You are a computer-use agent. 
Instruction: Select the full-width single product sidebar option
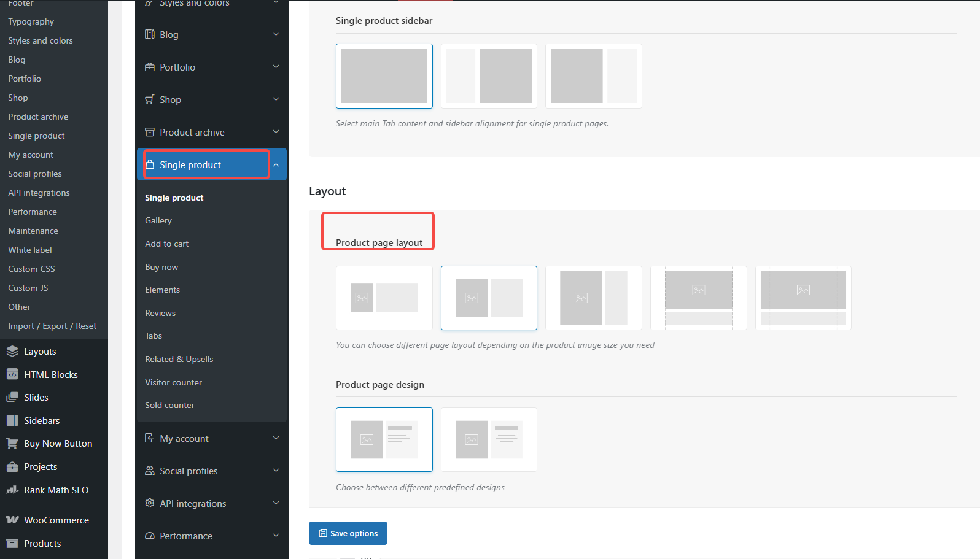(x=384, y=76)
